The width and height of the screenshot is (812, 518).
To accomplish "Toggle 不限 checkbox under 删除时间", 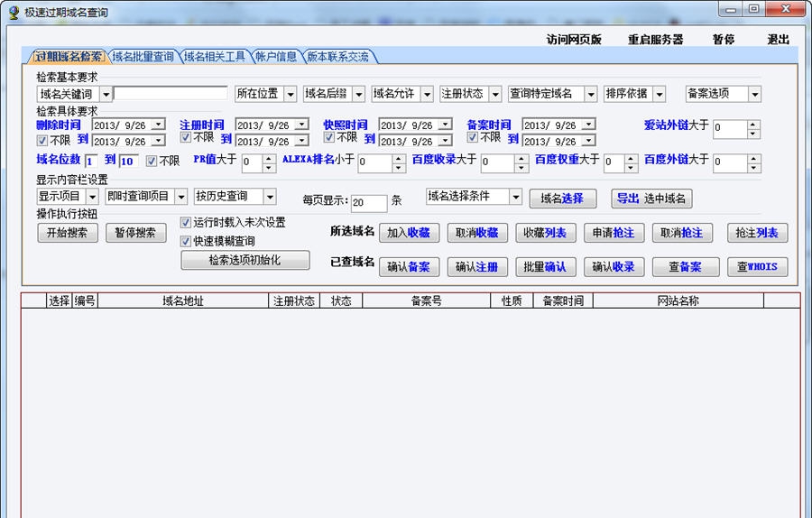I will coord(42,141).
